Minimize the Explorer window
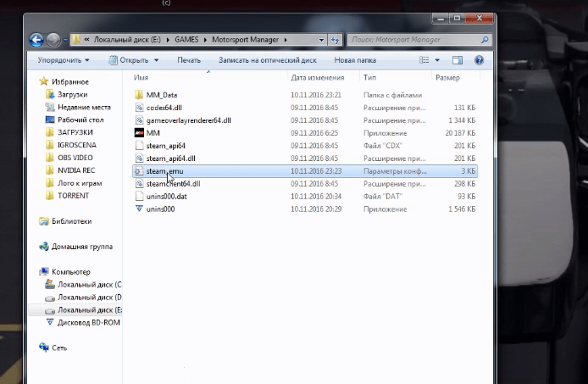 click(441, 18)
